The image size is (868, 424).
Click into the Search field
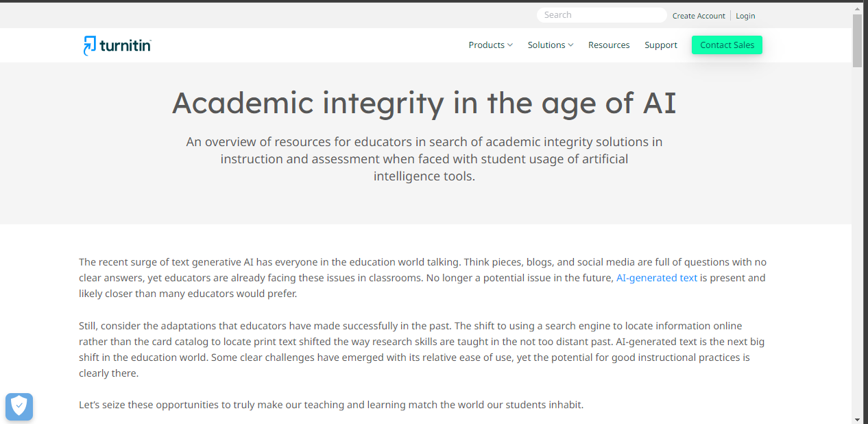pos(601,15)
